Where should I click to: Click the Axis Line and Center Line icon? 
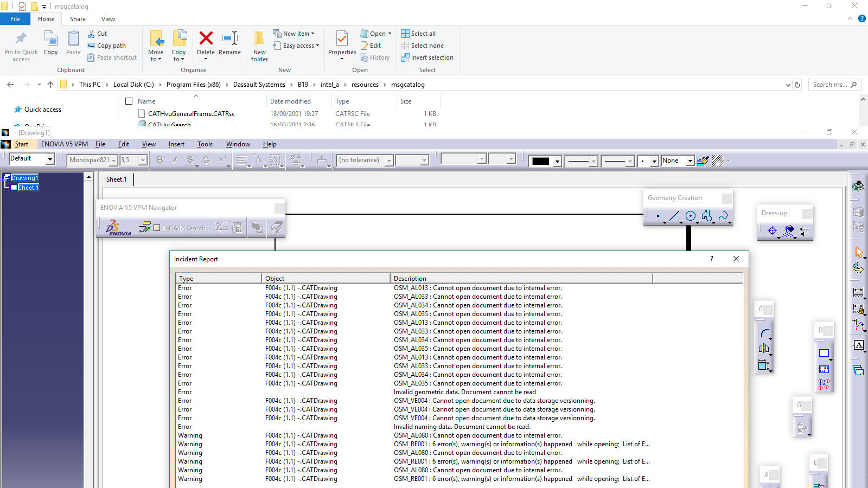(x=772, y=231)
